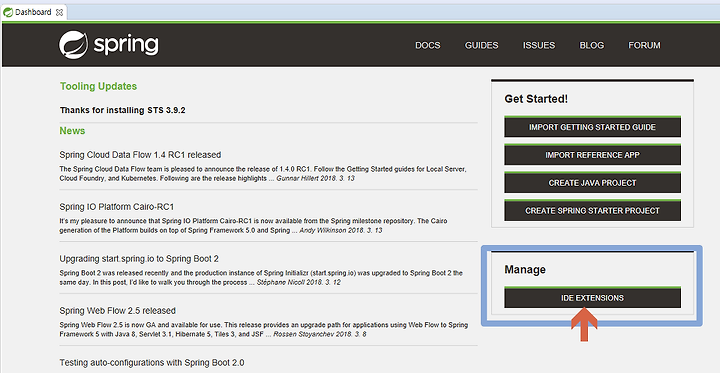Click the Get Started! heading
This screenshot has height=373, width=720.
[x=536, y=99]
